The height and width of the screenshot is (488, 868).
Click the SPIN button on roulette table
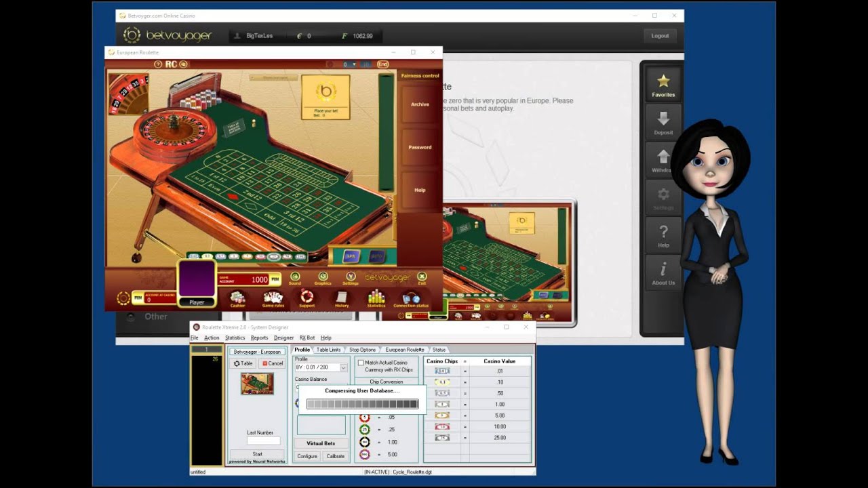click(351, 256)
